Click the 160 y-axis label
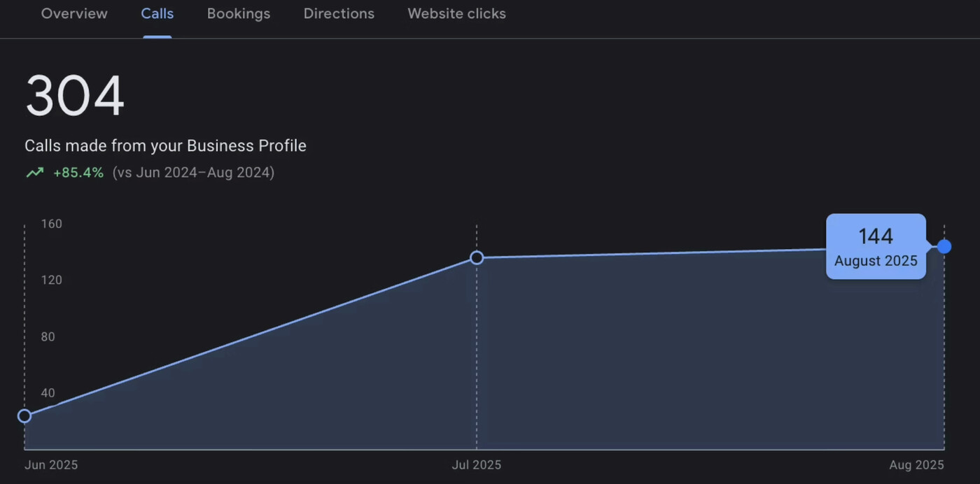This screenshot has height=484, width=980. tap(51, 224)
